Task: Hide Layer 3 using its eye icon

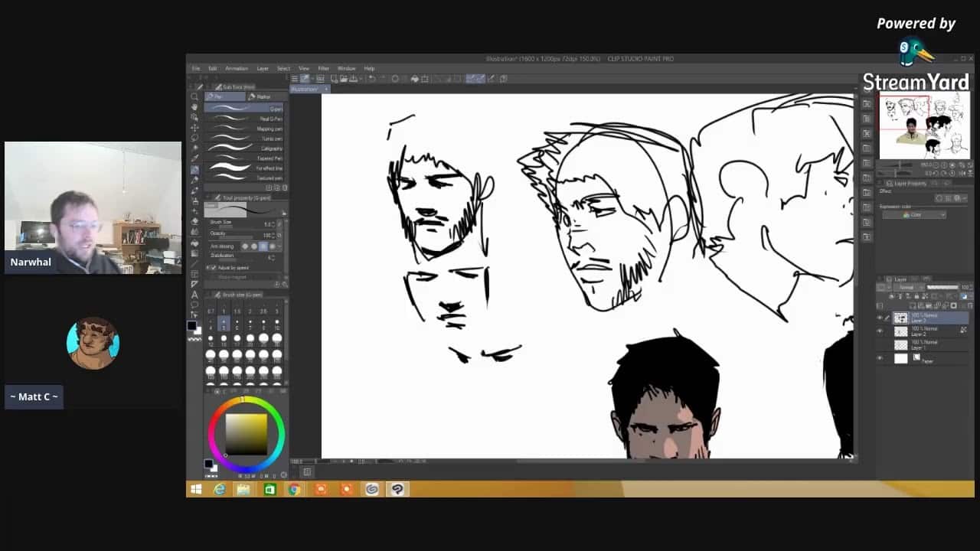Action: click(x=880, y=318)
